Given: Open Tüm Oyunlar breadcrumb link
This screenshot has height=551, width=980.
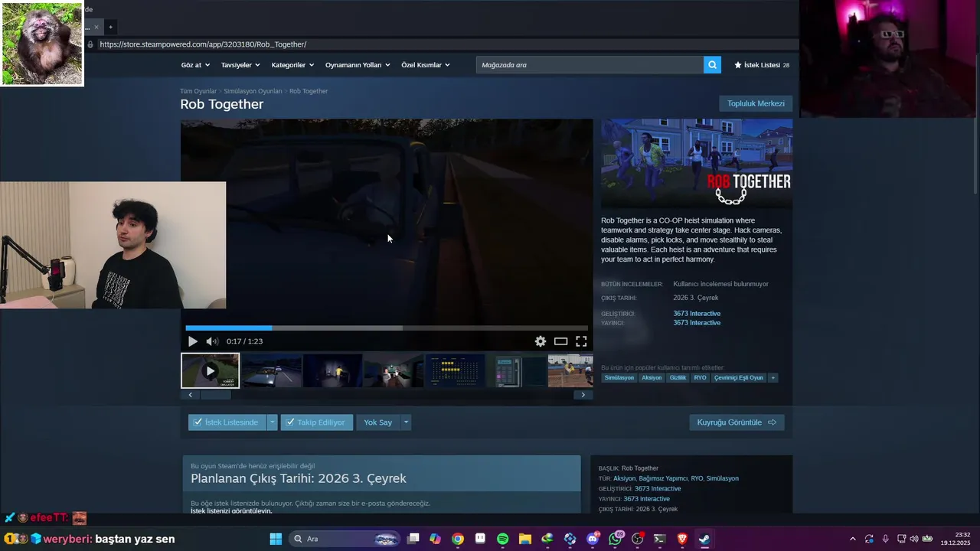Looking at the screenshot, I should coord(198,91).
